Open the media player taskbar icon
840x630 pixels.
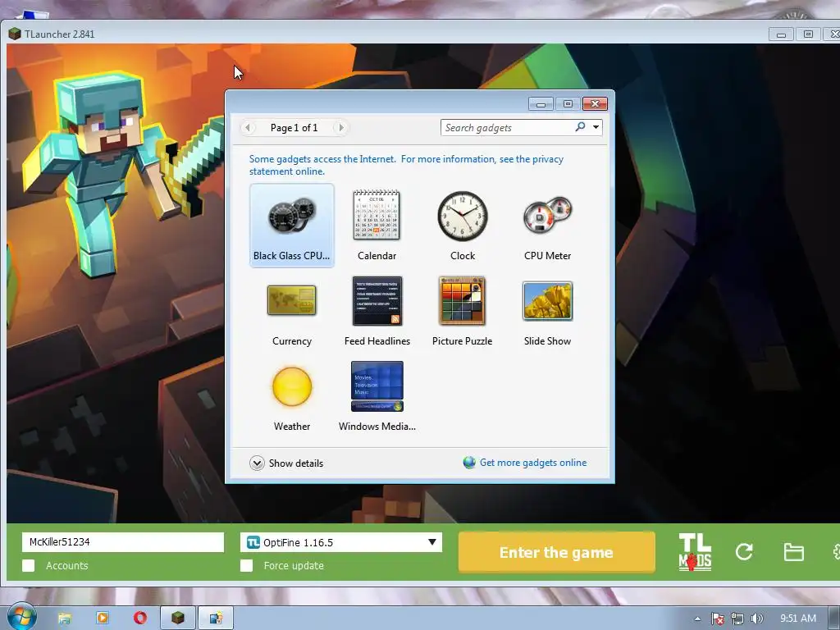102,619
